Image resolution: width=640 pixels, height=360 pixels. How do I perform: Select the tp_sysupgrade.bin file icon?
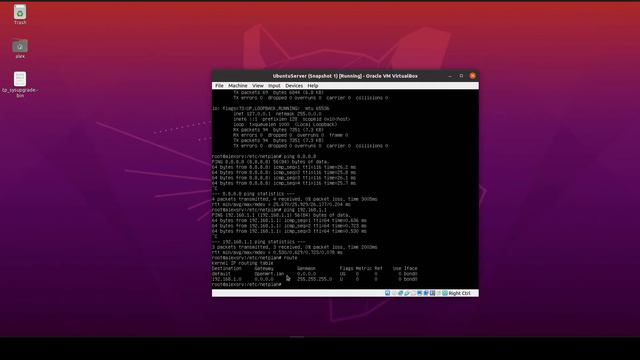pos(20,84)
